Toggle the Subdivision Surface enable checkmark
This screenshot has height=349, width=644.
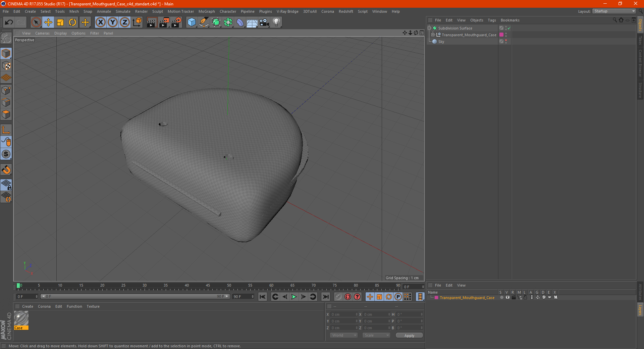tap(509, 28)
